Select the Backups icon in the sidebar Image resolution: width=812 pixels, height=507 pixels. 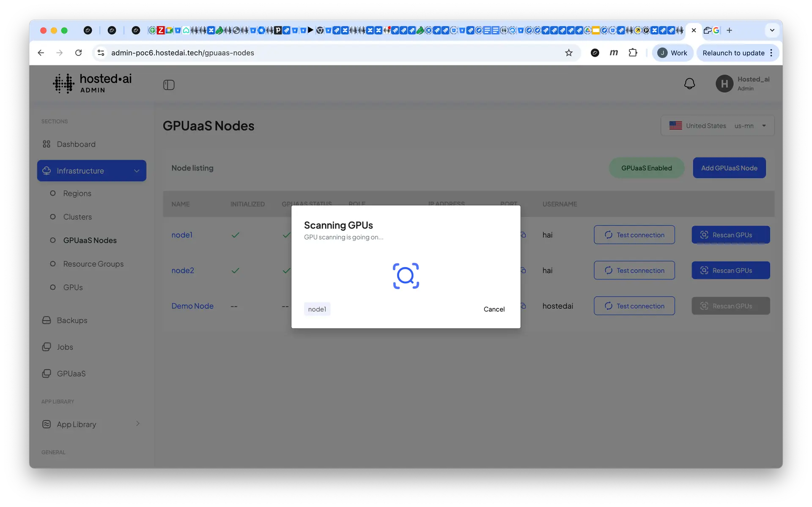47,320
